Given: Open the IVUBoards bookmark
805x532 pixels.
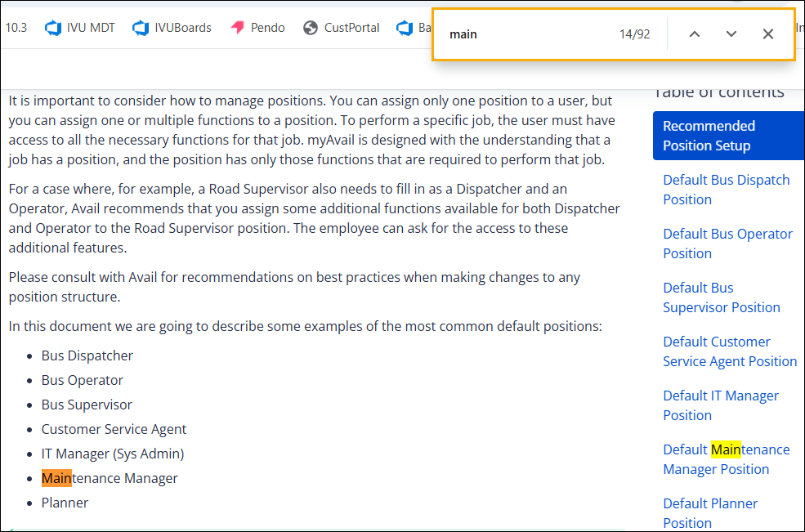Looking at the screenshot, I should tap(172, 28).
